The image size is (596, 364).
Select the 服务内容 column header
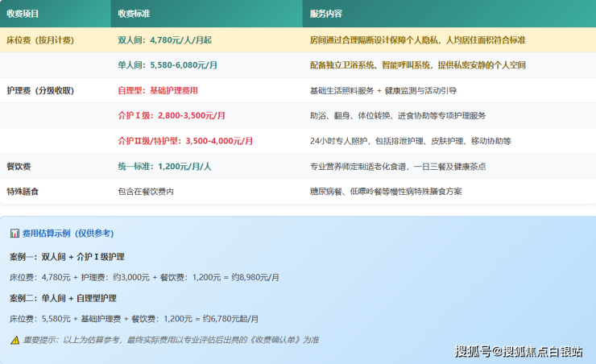(x=325, y=14)
